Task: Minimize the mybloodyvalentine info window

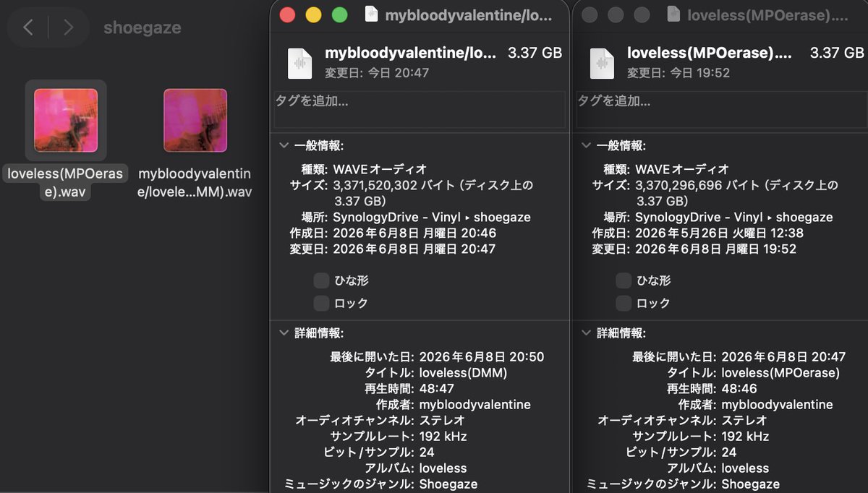Action: 313,14
